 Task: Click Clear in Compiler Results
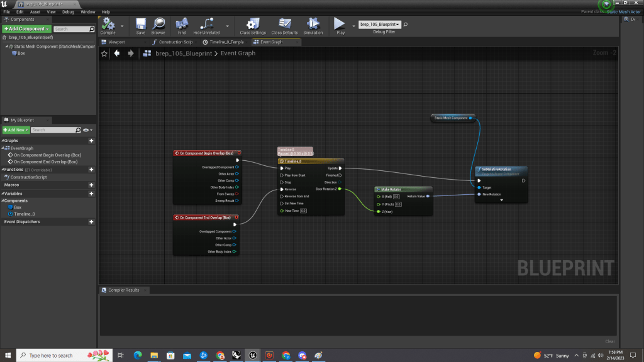609,341
